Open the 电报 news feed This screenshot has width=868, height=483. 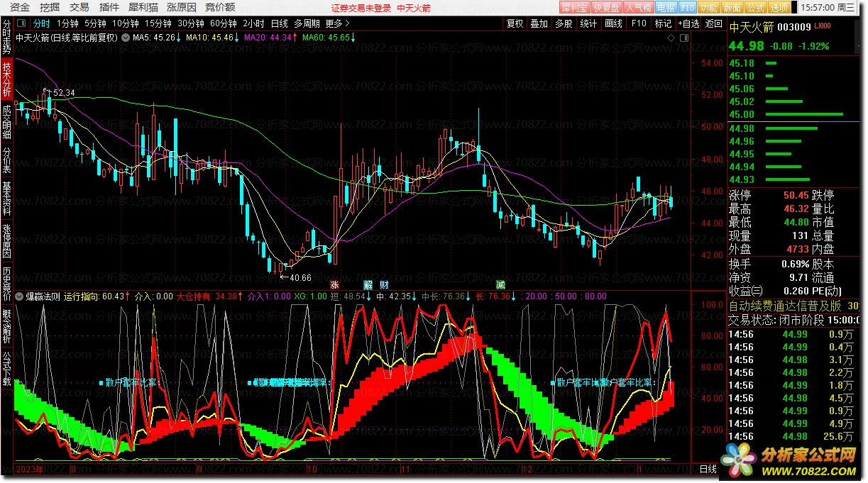coord(666,7)
